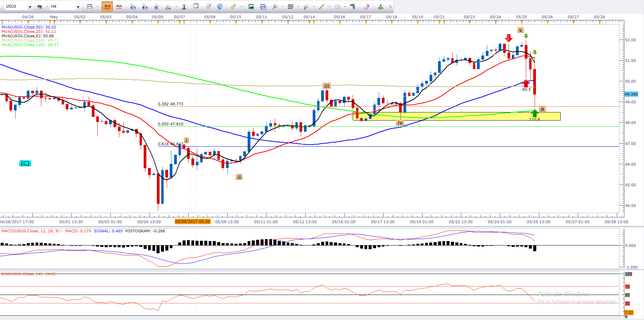Open the USOil symbol dropdown
The image size is (644, 320).
[30, 7]
